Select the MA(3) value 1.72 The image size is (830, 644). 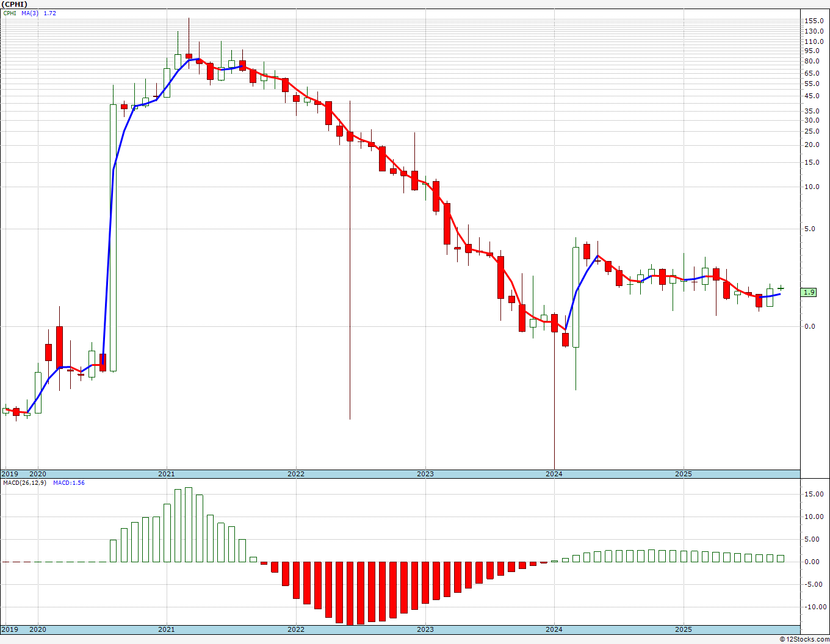[49, 13]
